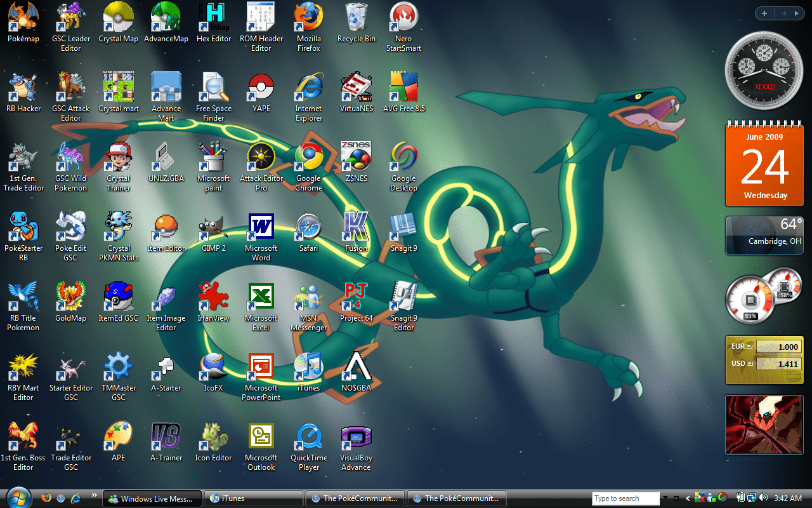Screen dimensions: 812x508
Task: Click the Type to search box
Action: pos(626,498)
